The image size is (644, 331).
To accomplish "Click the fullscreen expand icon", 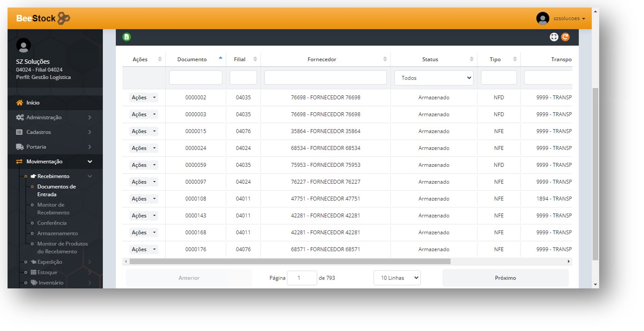I will (x=554, y=37).
